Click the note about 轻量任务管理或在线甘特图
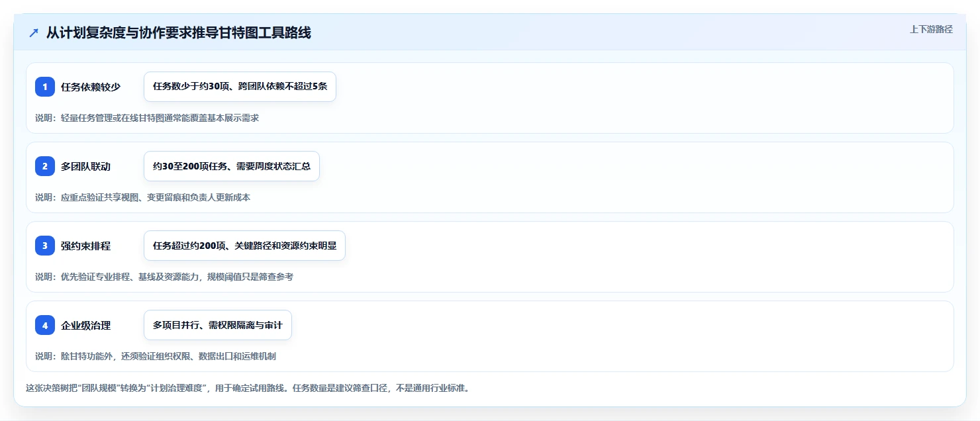Screen dimensions: 980x421 coord(147,118)
